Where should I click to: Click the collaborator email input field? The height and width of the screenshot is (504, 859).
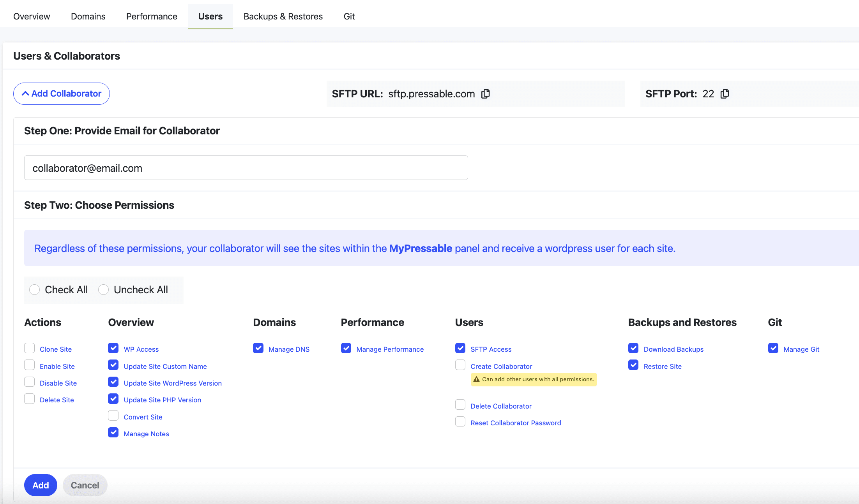(x=246, y=168)
